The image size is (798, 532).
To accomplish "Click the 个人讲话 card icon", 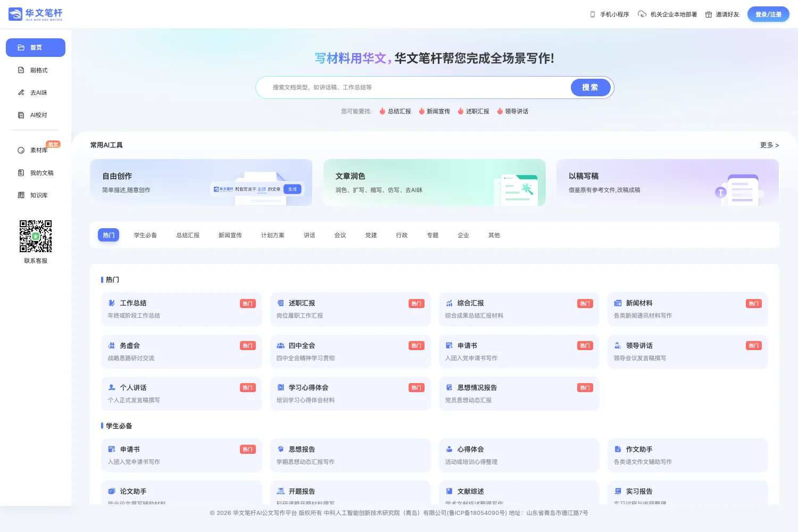I will (x=112, y=388).
